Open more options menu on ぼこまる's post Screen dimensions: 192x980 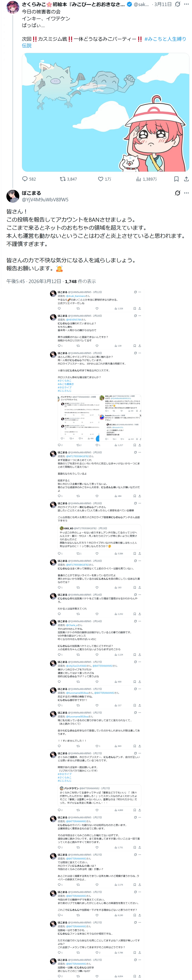(x=186, y=193)
